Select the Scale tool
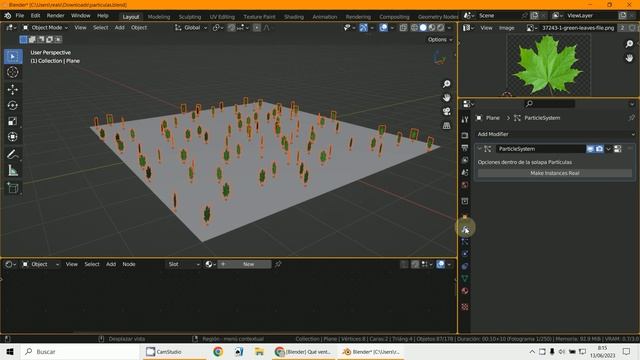This screenshot has height=360, width=640. 13,121
